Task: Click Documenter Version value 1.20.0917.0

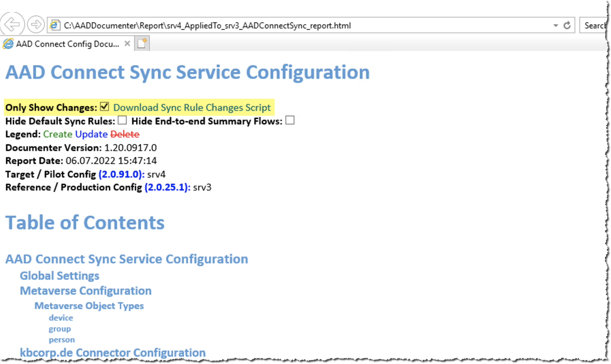Action: point(130,148)
